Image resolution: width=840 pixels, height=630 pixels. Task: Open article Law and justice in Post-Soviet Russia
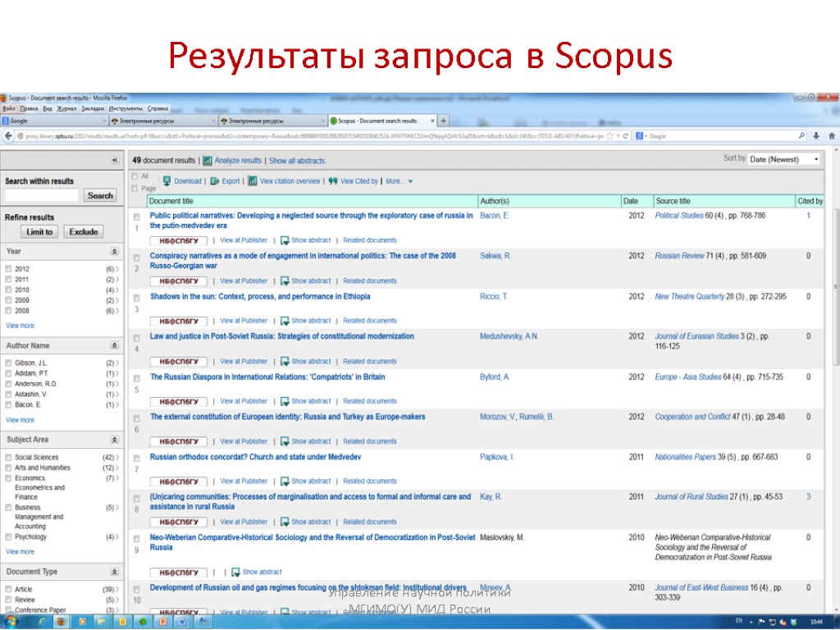(282, 336)
